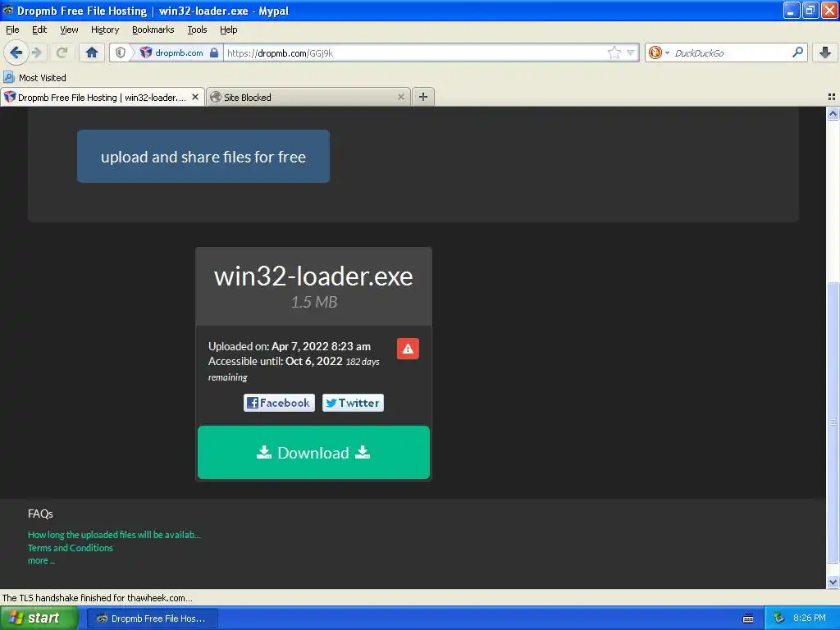Open the File menu
Screen dimensions: 840x630
point(12,30)
